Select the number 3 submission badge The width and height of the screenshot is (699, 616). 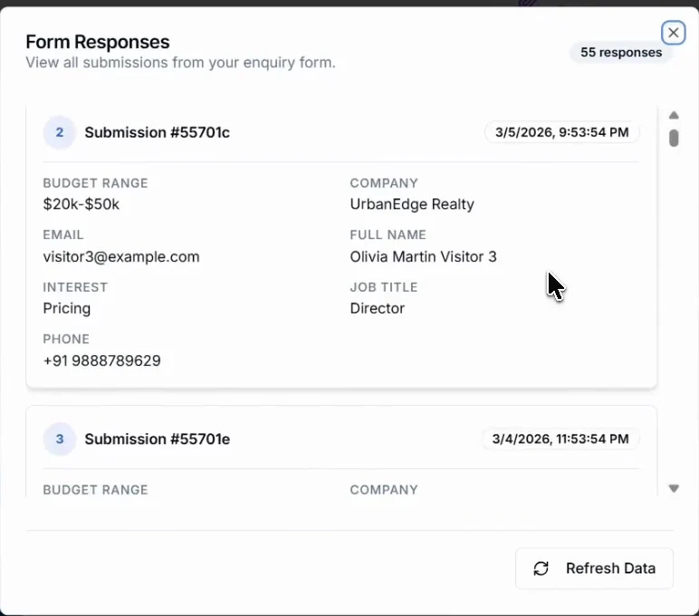point(59,439)
